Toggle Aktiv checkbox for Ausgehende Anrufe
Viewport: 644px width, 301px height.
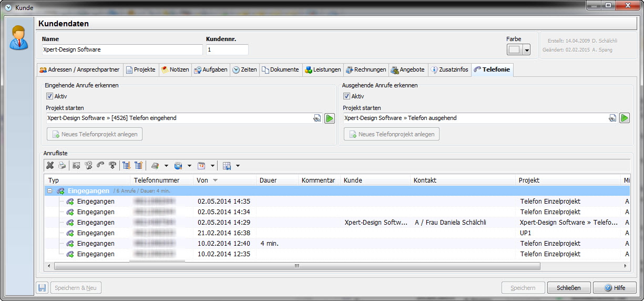pos(346,96)
